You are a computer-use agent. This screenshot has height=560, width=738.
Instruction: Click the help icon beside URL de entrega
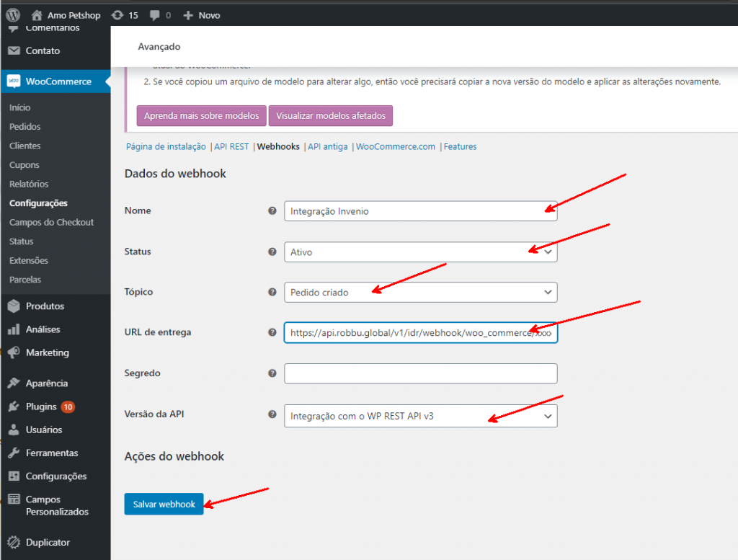pyautogui.click(x=272, y=332)
